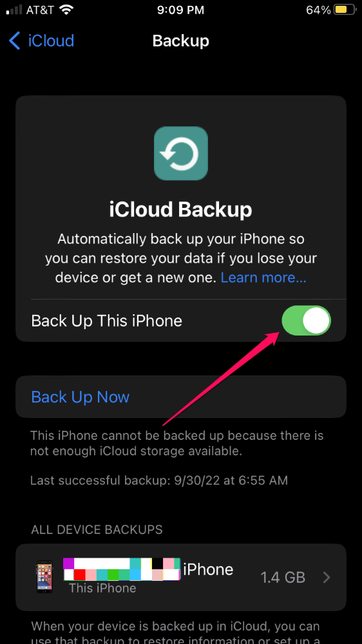Go back to iCloud settings
Viewport: 362px width, 644px height.
click(x=41, y=41)
